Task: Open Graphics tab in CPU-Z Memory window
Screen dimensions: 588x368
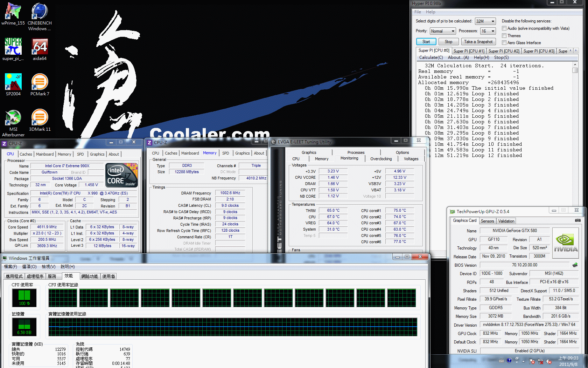Action: pos(242,153)
